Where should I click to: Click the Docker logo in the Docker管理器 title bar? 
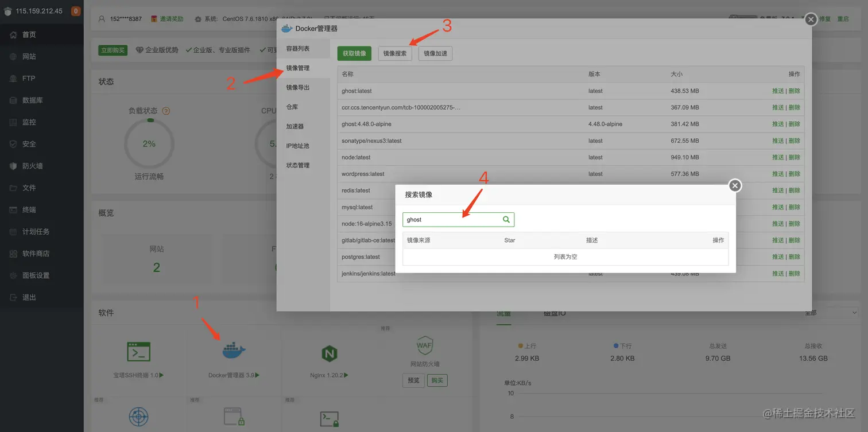(287, 28)
